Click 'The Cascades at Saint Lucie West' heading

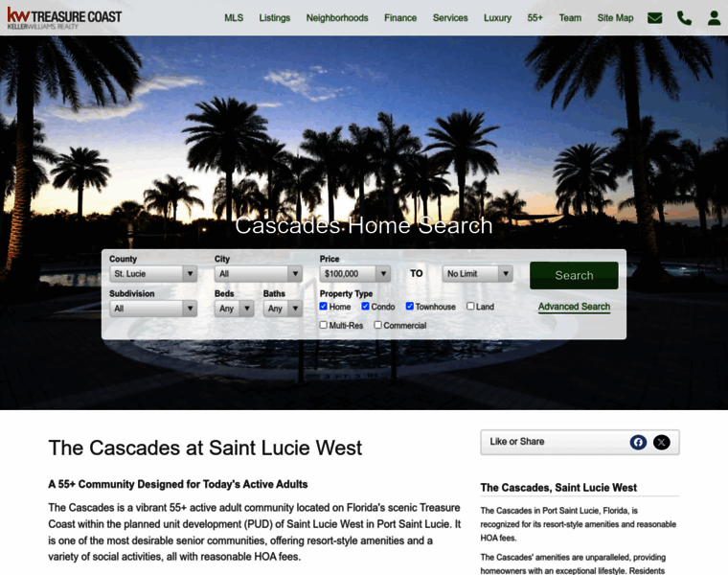coord(205,448)
